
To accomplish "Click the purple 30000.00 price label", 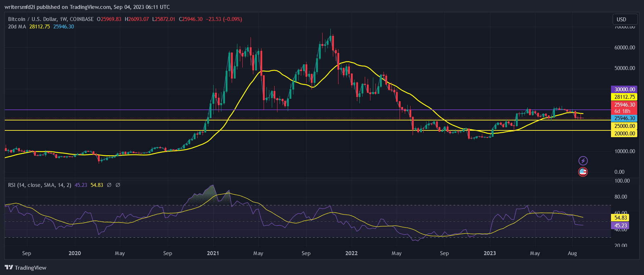I will click(x=624, y=90).
